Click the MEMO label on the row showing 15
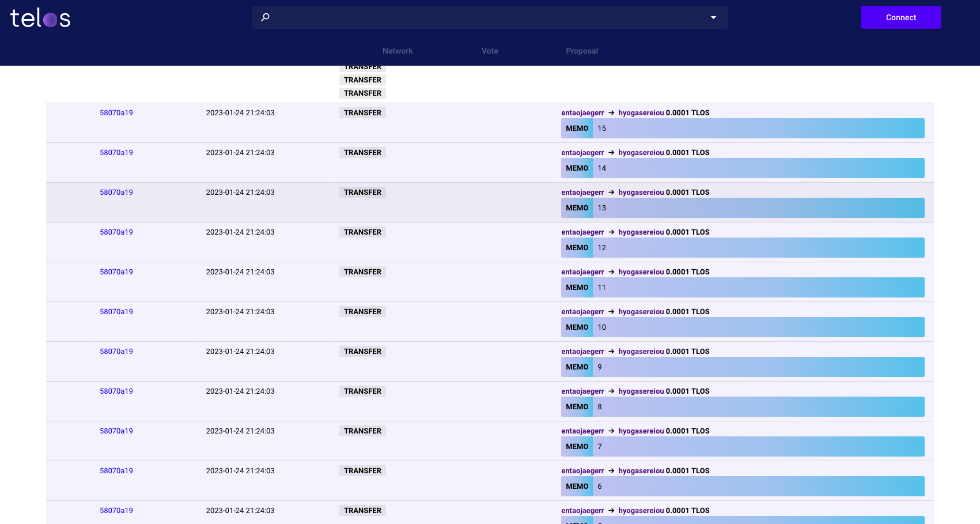Viewport: 980px width, 524px height. pyautogui.click(x=576, y=128)
